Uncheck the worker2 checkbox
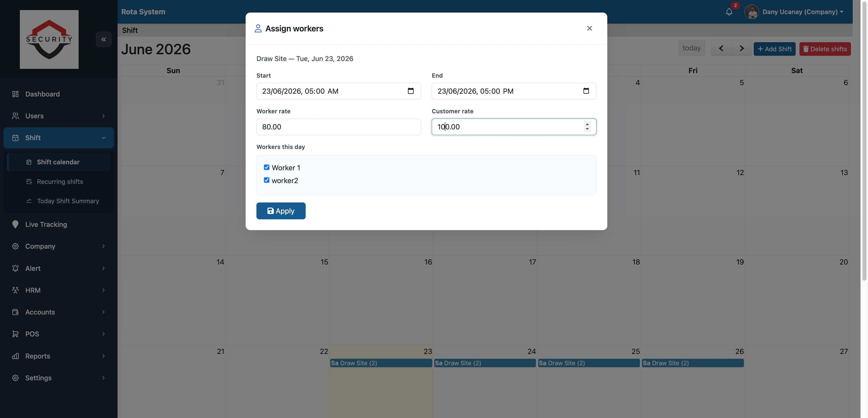Viewport: 868px width, 418px height. (266, 180)
